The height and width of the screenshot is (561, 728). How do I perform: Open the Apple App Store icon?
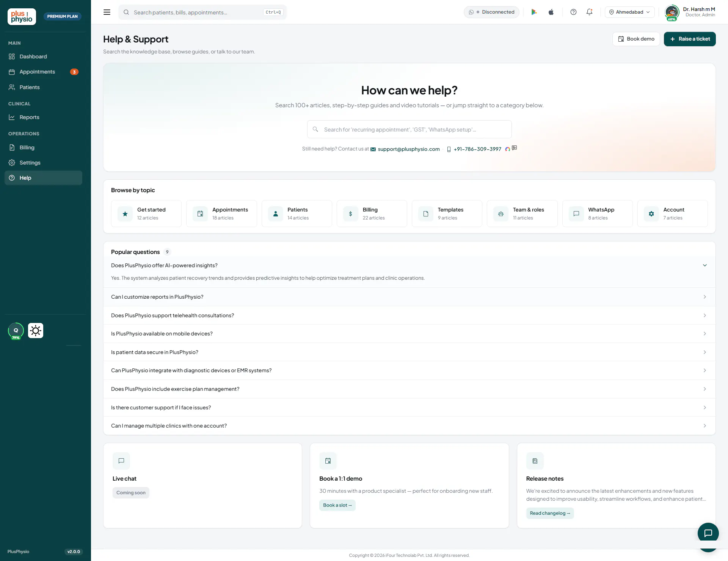(x=551, y=12)
